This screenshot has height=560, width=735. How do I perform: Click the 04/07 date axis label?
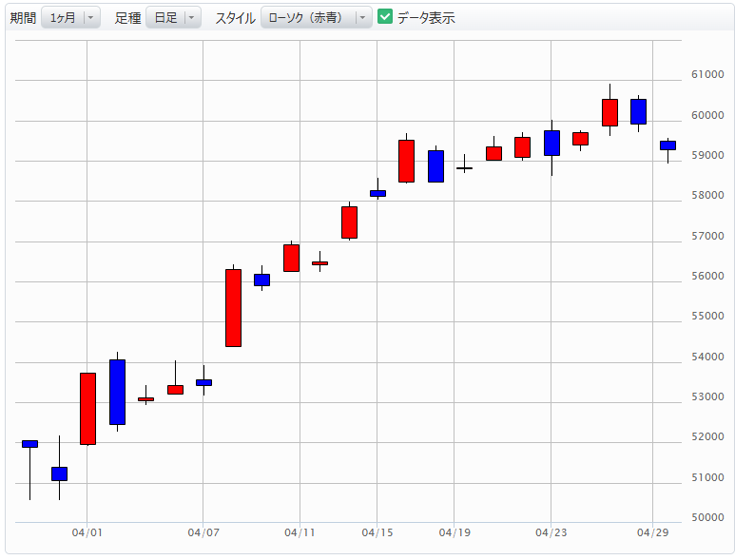tap(203, 533)
